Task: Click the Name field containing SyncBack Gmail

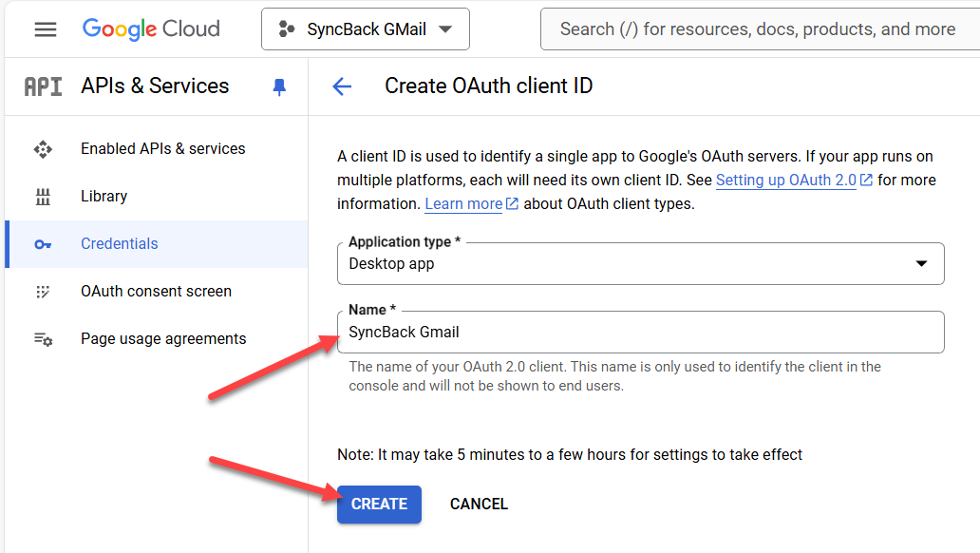Action: pos(641,333)
